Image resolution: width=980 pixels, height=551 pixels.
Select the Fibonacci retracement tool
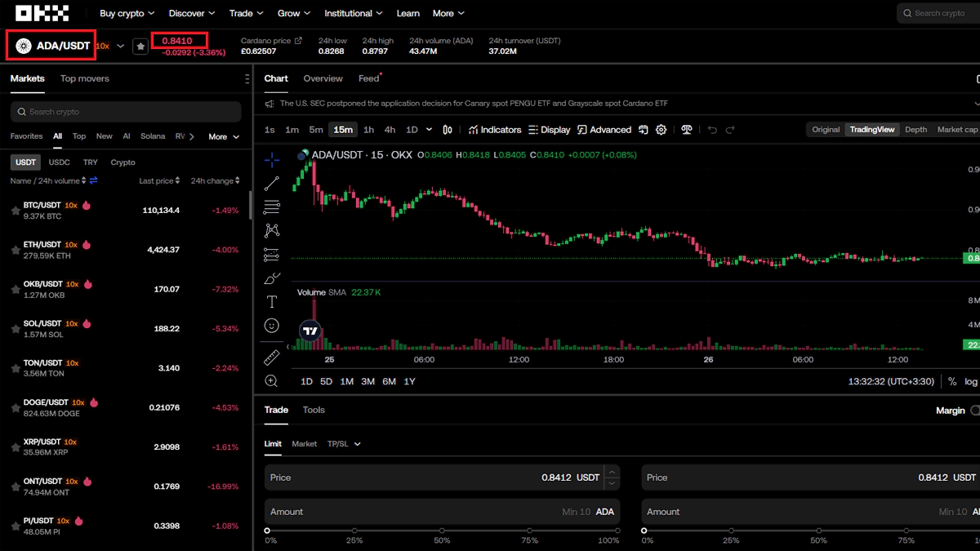point(272,207)
